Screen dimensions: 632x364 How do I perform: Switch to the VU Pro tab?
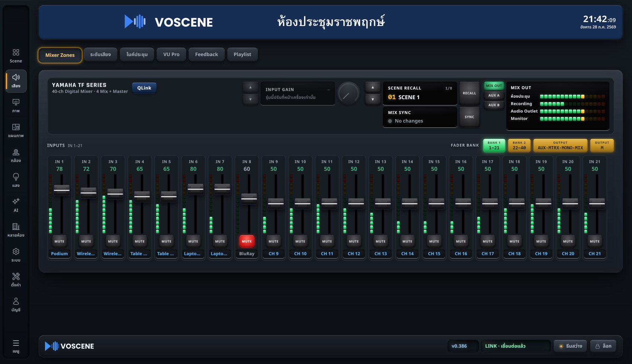click(171, 54)
